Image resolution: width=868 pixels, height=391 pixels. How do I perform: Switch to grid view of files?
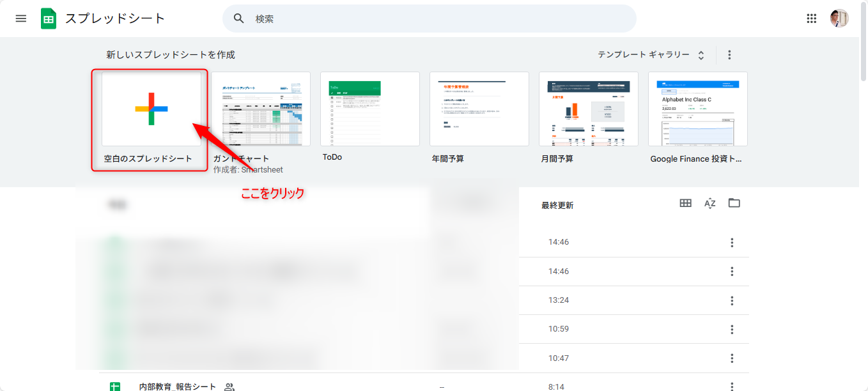pos(685,203)
